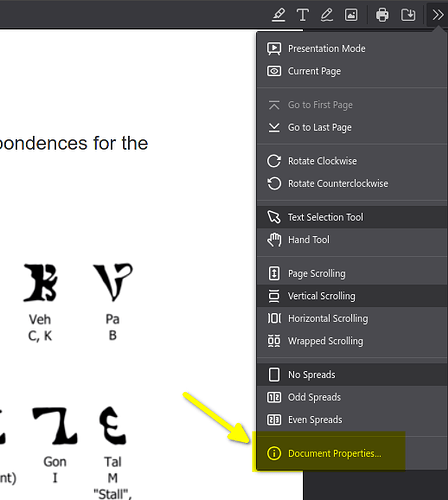Collapse the tools menu chevron button
Screen dimensions: 448x500
point(437,15)
